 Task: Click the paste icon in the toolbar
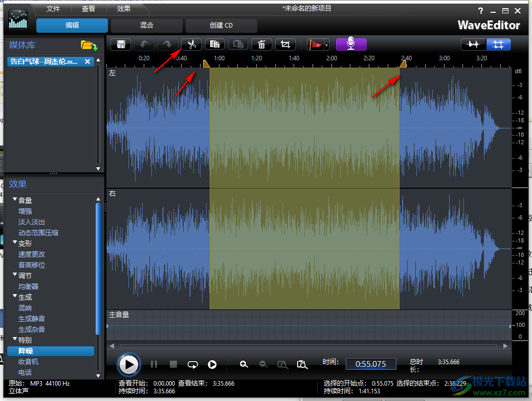(238, 44)
